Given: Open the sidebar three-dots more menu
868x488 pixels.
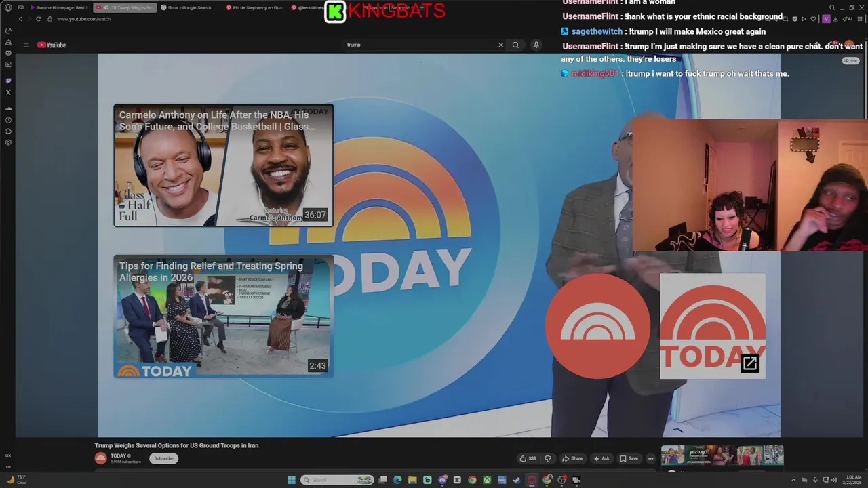Looking at the screenshot, I should tap(8, 466).
